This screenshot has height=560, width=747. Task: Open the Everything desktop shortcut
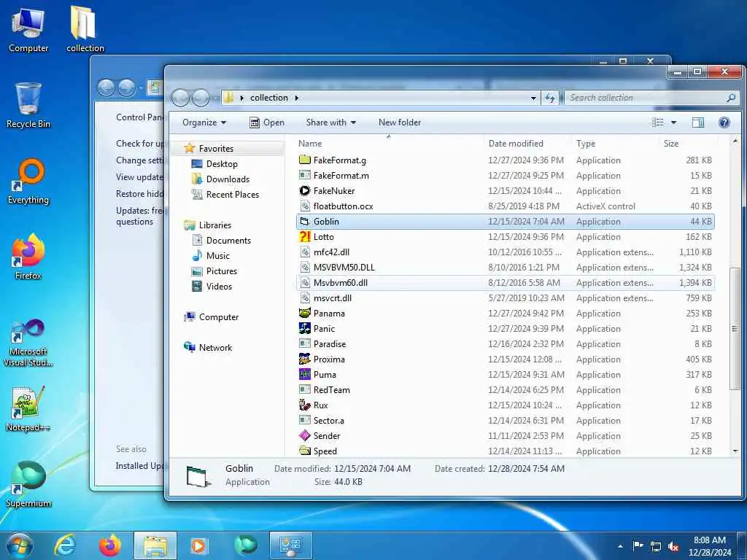click(28, 182)
